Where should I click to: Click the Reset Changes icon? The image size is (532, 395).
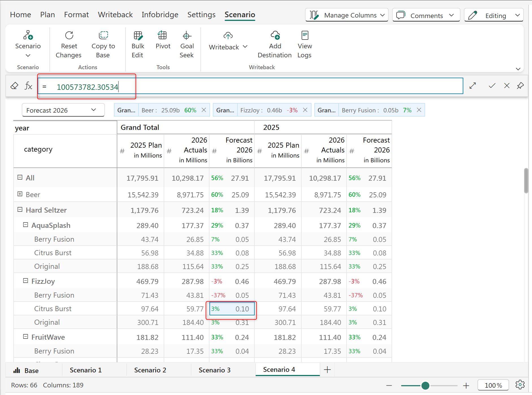point(69,36)
